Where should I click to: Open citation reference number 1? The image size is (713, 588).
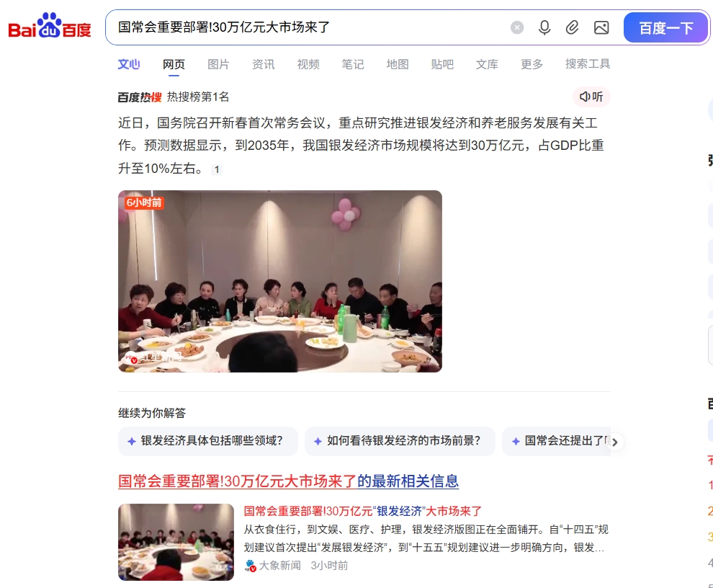point(217,170)
